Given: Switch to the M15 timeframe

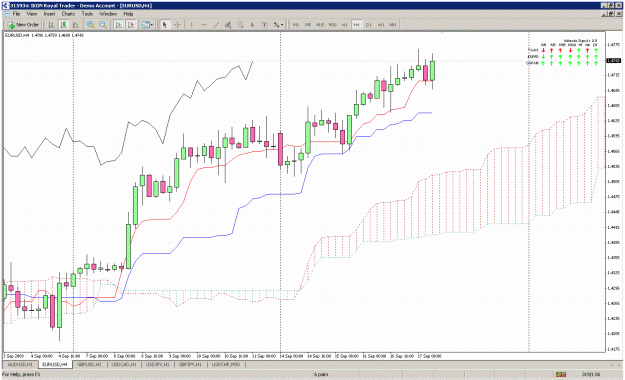Looking at the screenshot, I should click(x=320, y=25).
